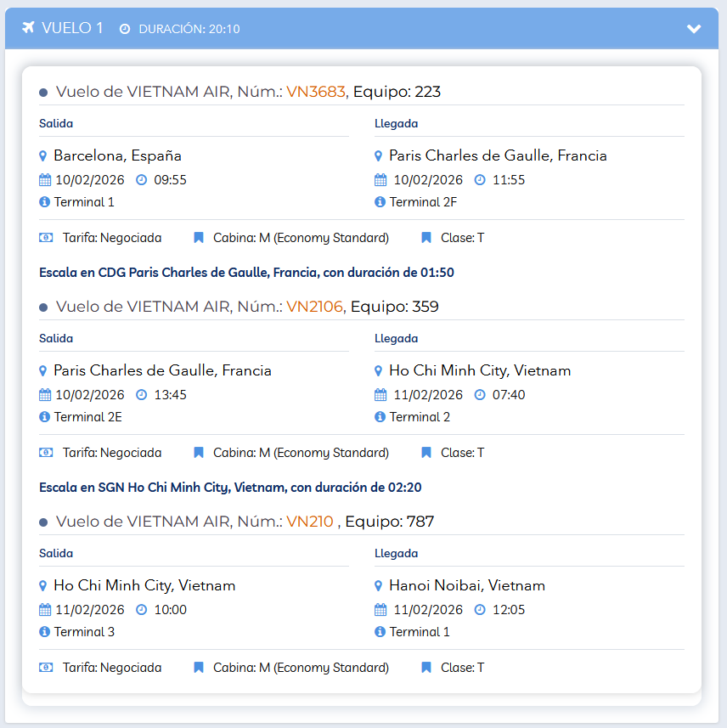This screenshot has height=728, width=727.
Task: Click the Escala en CDG layover notice
Action: (246, 273)
